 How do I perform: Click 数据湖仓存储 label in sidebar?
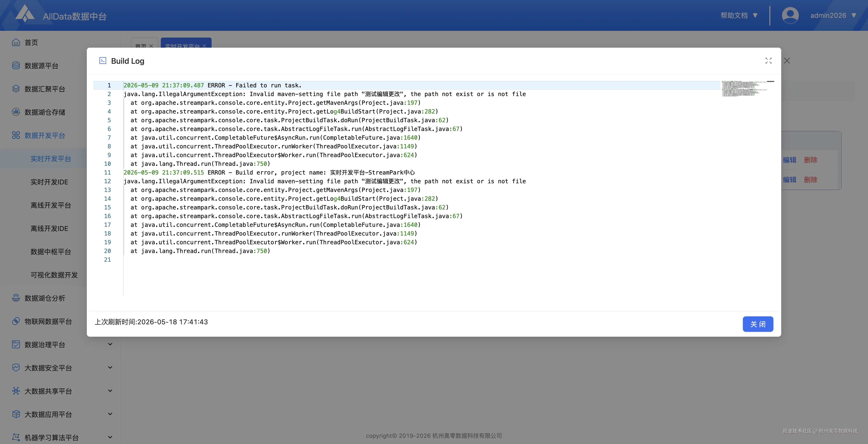45,112
